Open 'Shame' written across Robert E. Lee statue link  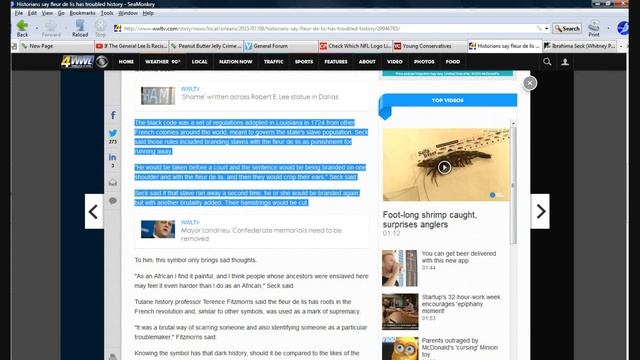click(x=260, y=97)
